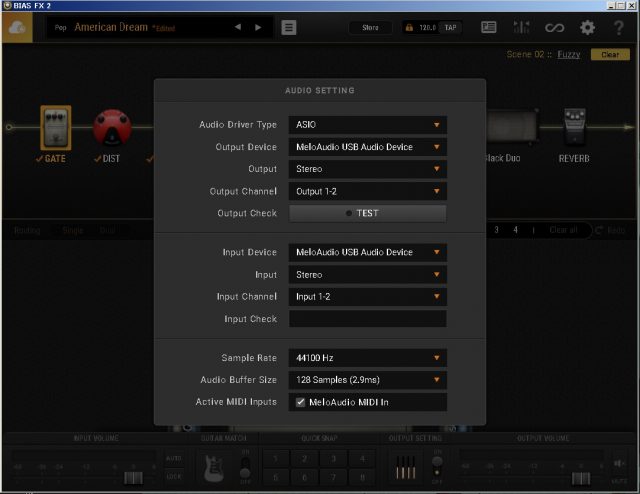Open the preset list menu icon
Screen dimensions: 640x494
[289, 27]
